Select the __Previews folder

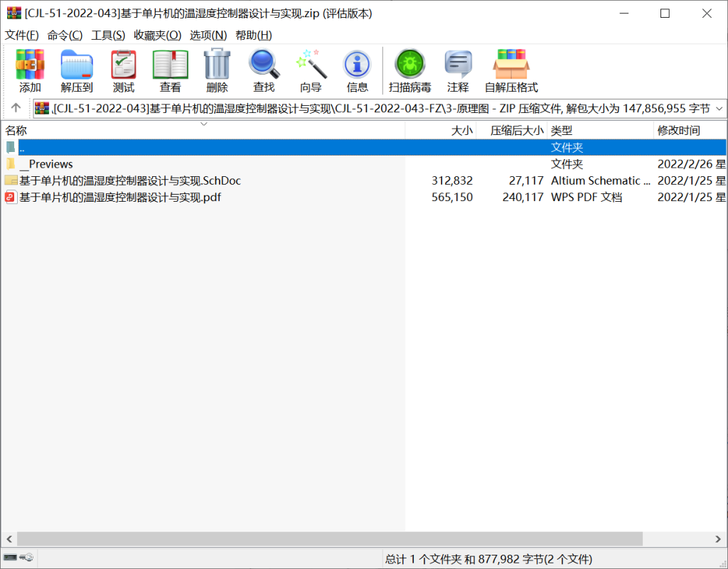[x=46, y=164]
